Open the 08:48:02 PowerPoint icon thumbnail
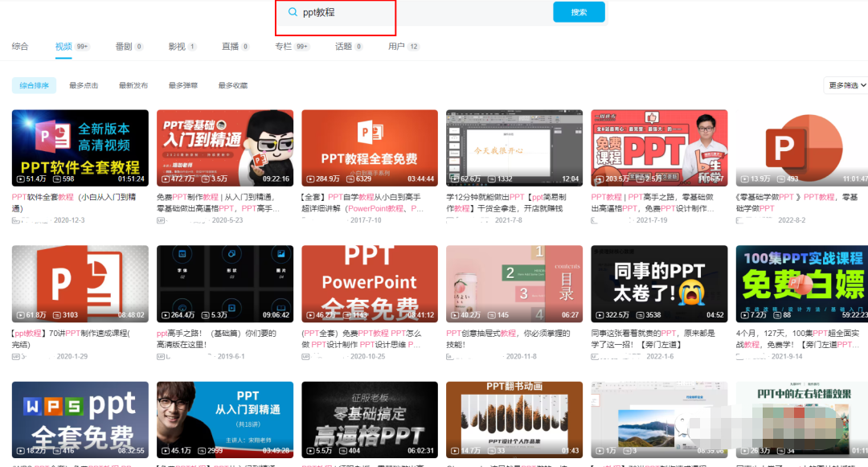Image resolution: width=868 pixels, height=467 pixels. pyautogui.click(x=80, y=284)
